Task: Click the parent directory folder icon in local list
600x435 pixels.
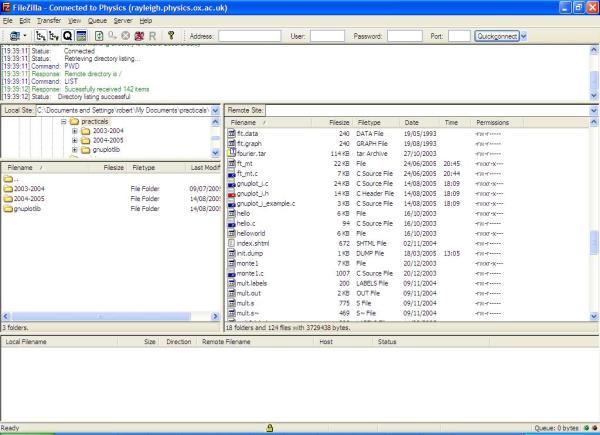Action: [x=8, y=179]
